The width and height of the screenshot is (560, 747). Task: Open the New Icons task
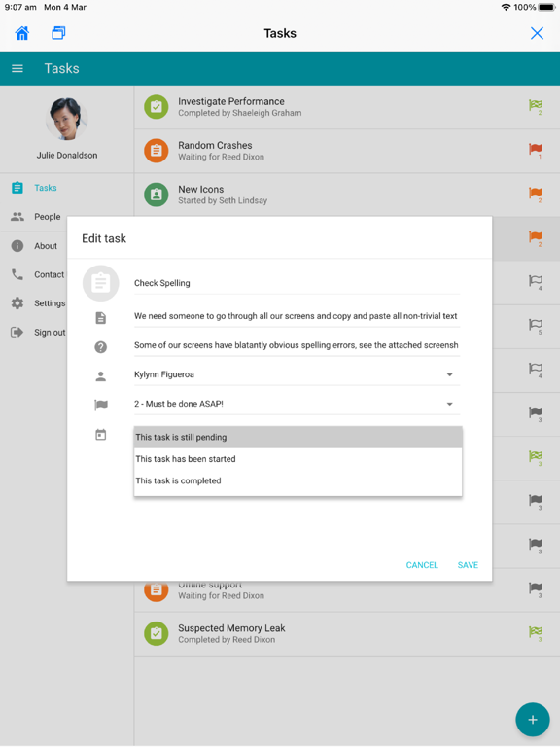pos(347,195)
